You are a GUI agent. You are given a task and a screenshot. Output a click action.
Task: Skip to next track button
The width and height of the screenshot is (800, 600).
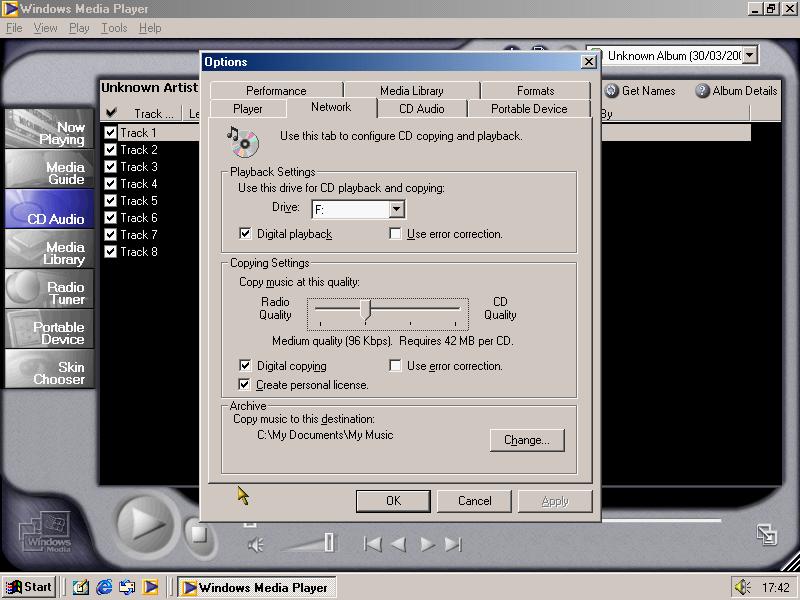pos(453,544)
